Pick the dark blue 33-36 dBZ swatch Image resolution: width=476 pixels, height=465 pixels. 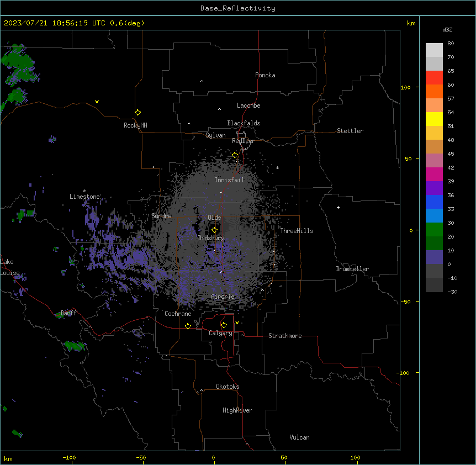pos(434,202)
